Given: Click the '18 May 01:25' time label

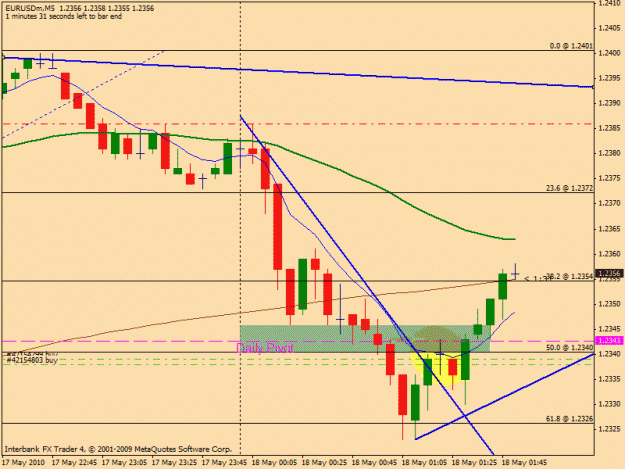Looking at the screenshot, I should tap(474, 463).
